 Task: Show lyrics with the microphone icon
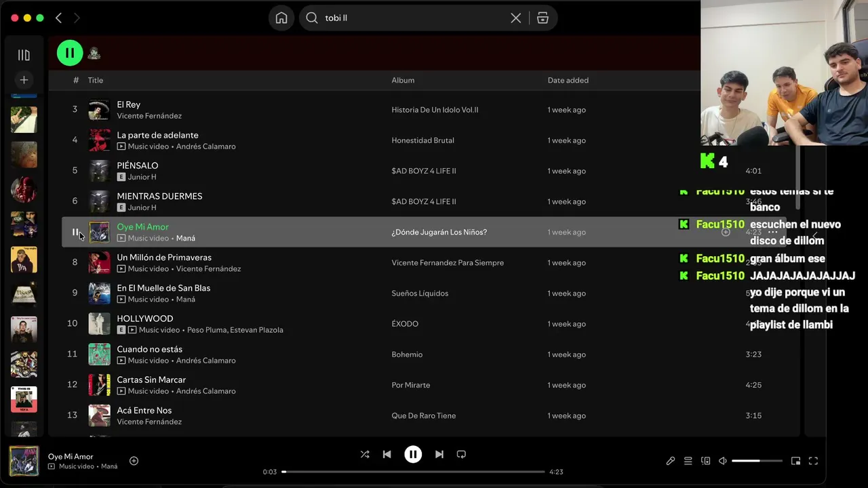tap(671, 461)
